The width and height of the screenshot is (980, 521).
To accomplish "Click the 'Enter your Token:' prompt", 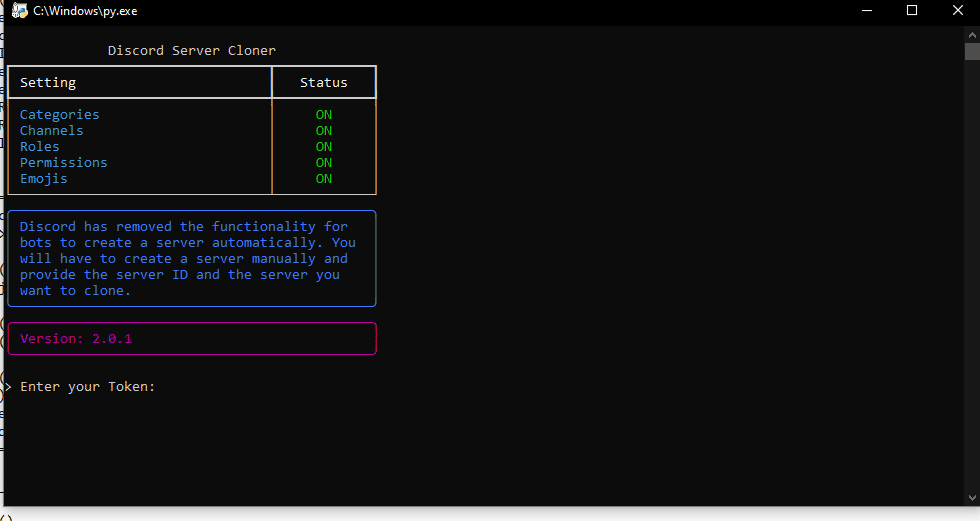I will tap(88, 387).
